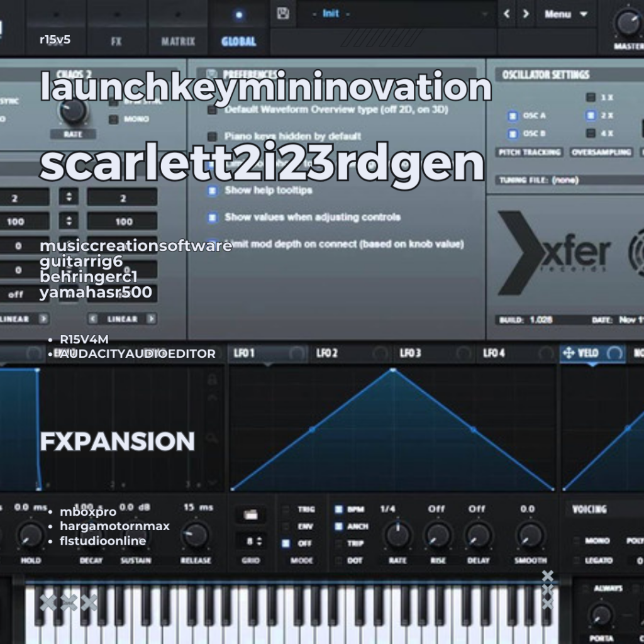Toggle LFO BPM sync checkbox
This screenshot has width=644, height=644.
pos(338,509)
